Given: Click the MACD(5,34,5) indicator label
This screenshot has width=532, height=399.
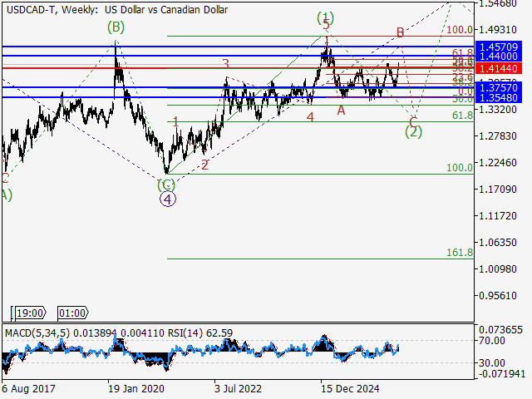Looking at the screenshot, I should click(x=37, y=333).
